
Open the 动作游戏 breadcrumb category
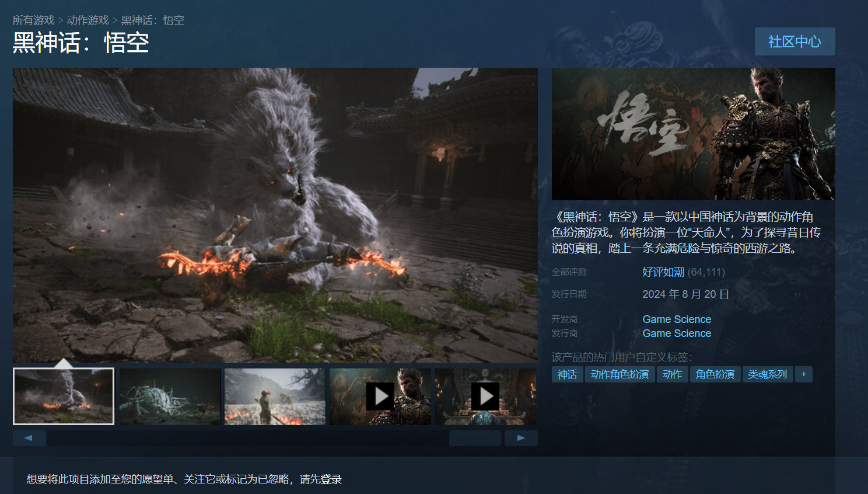(x=86, y=20)
